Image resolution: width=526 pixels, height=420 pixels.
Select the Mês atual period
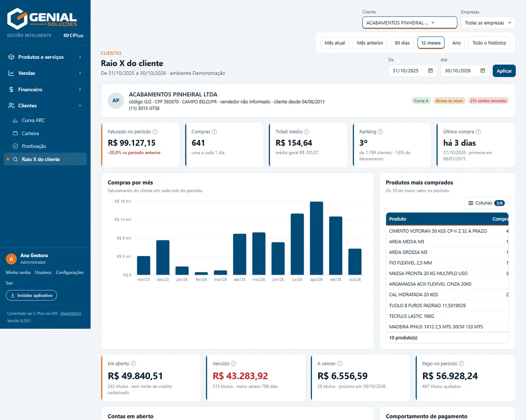click(x=335, y=43)
